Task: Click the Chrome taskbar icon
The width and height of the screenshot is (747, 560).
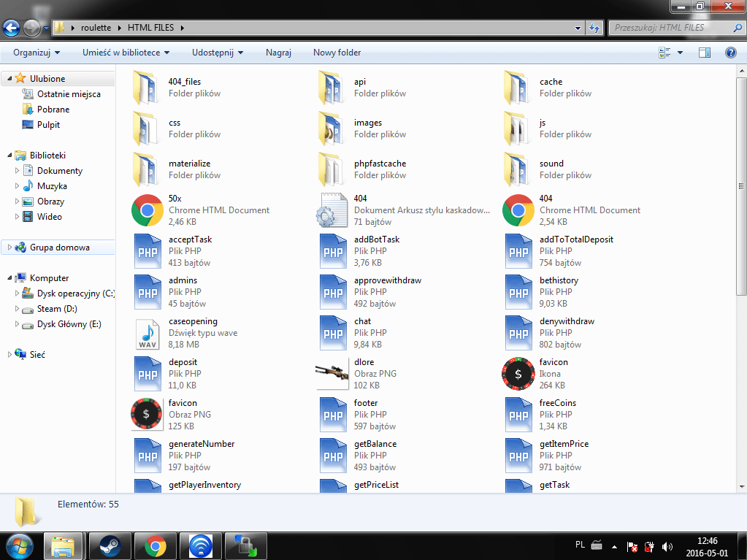Action: click(x=155, y=545)
